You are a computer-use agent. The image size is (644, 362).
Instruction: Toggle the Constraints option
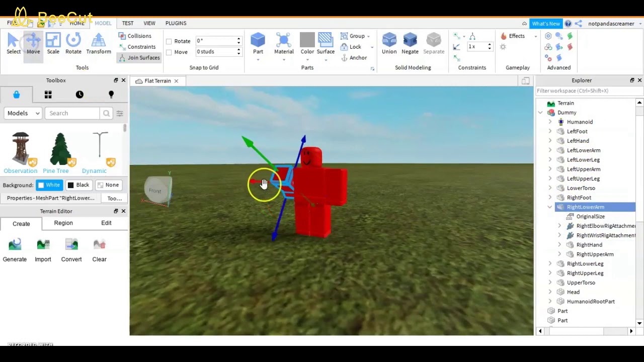137,47
